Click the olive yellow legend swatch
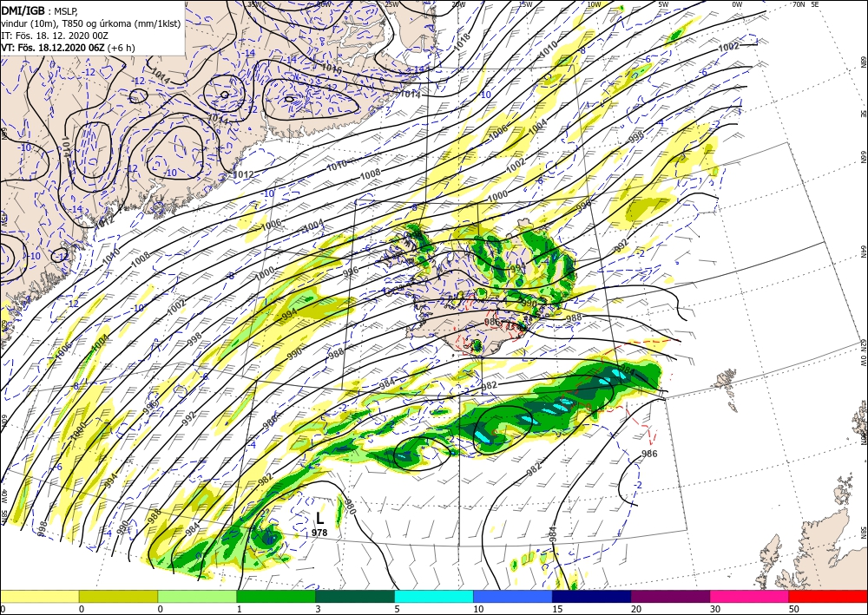 [x=118, y=596]
